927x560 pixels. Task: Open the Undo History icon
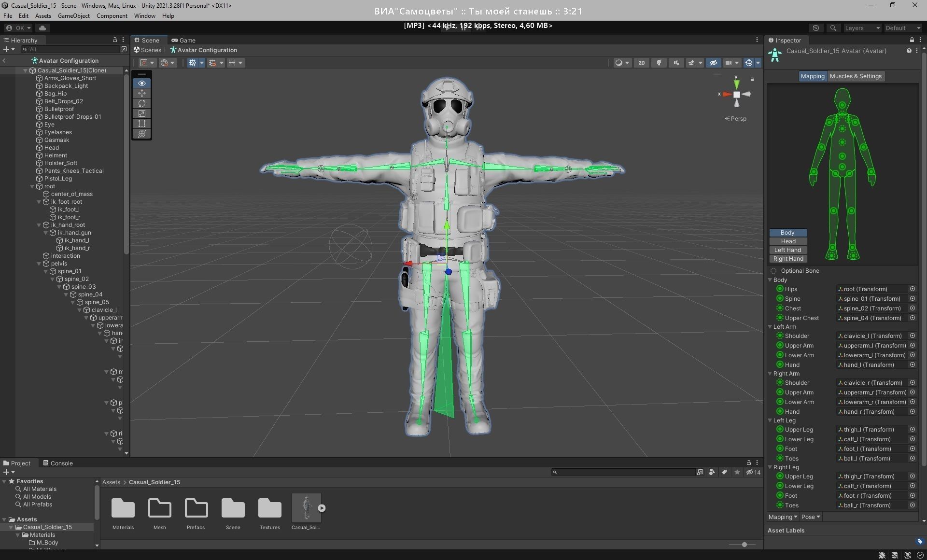click(x=816, y=28)
